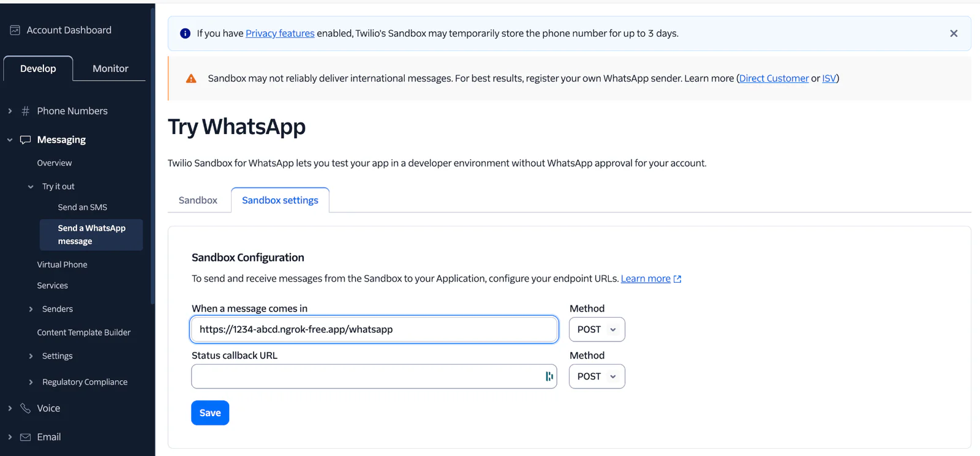
Task: Open Content Template Builder
Action: [x=84, y=332]
